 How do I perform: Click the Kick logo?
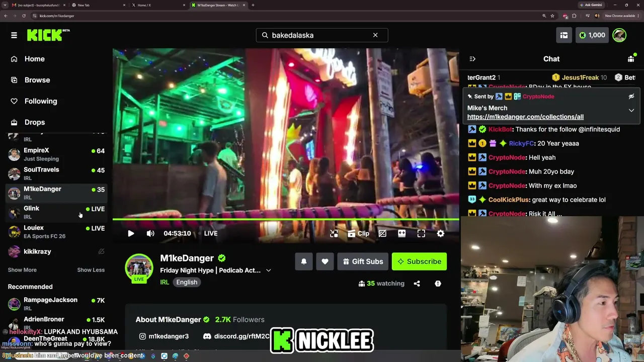[x=48, y=35]
